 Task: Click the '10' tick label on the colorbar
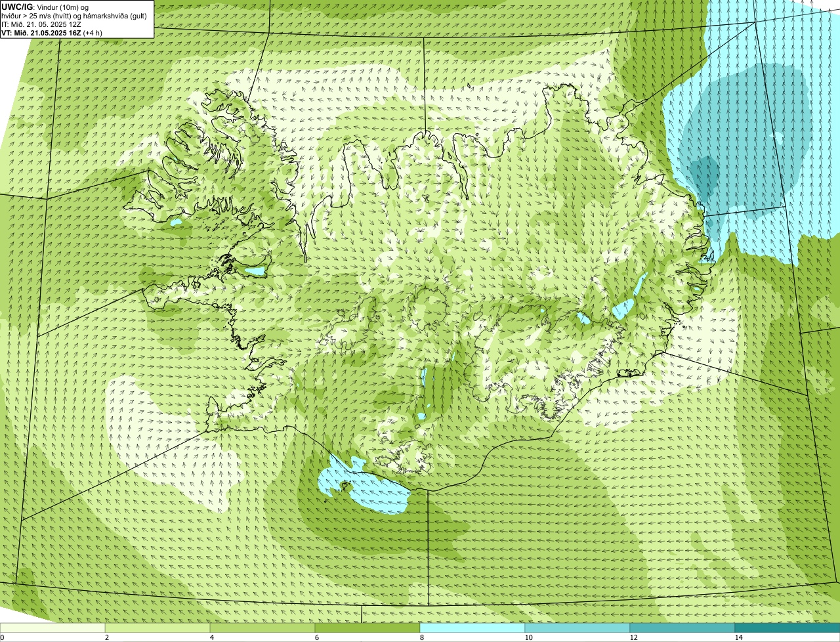(x=528, y=637)
